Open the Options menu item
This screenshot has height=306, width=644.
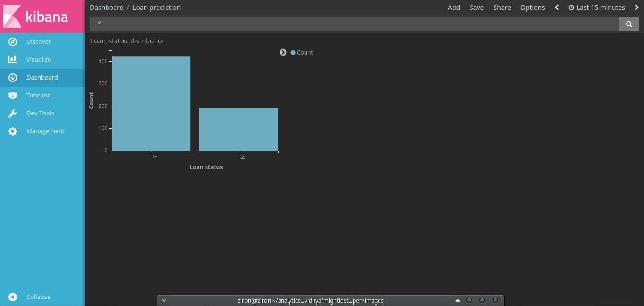(x=533, y=8)
